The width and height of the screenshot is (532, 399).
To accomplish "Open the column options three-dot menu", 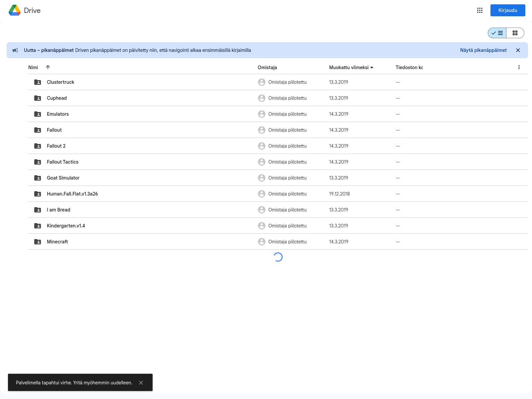I will [x=519, y=67].
